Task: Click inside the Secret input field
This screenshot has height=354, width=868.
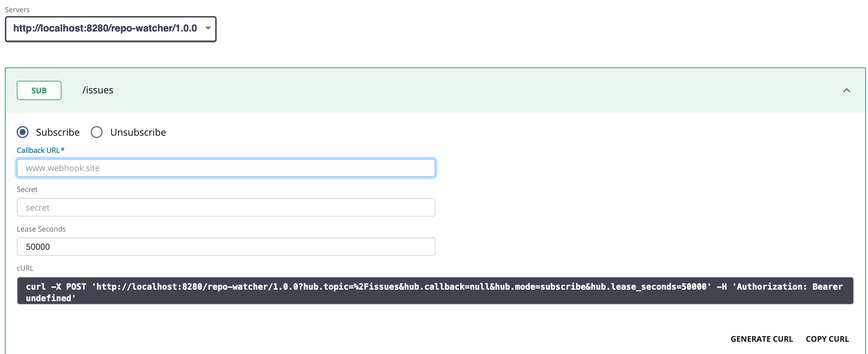Action: click(226, 207)
